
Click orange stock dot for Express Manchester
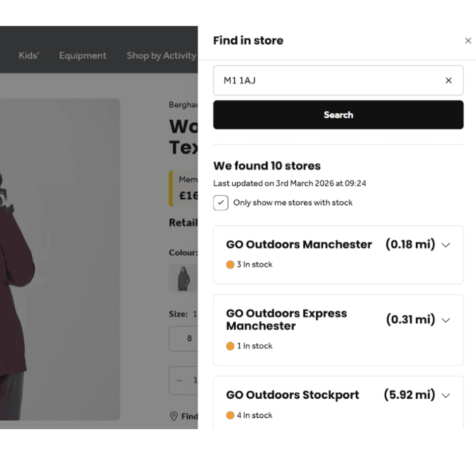click(x=230, y=346)
